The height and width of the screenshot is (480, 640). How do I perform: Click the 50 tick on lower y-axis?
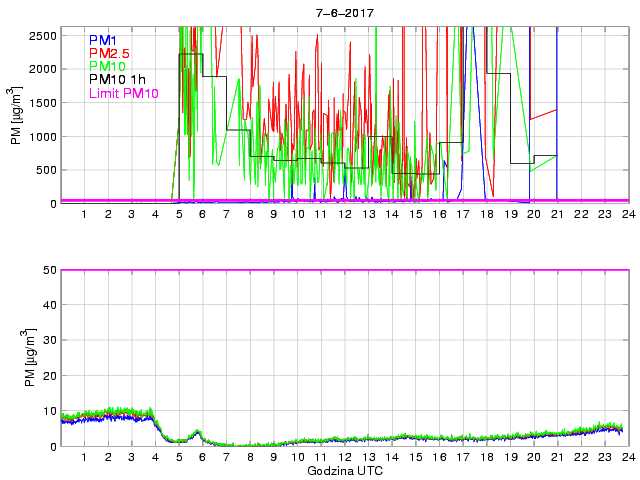[x=48, y=270]
